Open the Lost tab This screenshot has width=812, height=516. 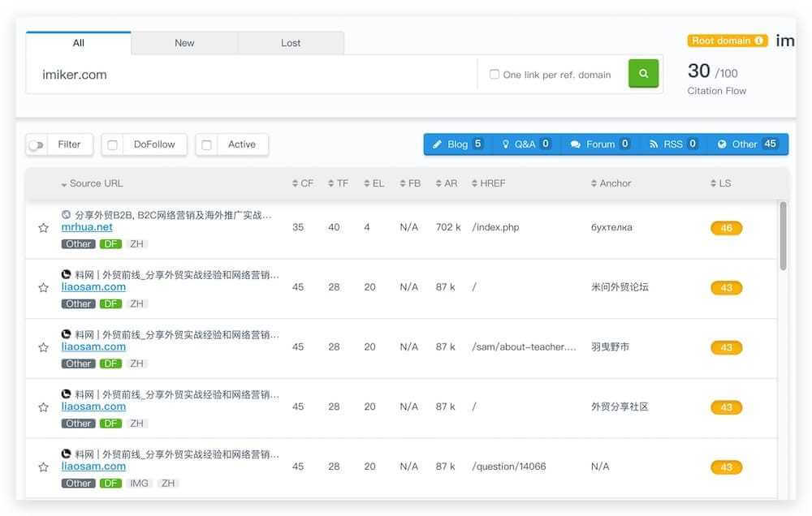(x=291, y=42)
